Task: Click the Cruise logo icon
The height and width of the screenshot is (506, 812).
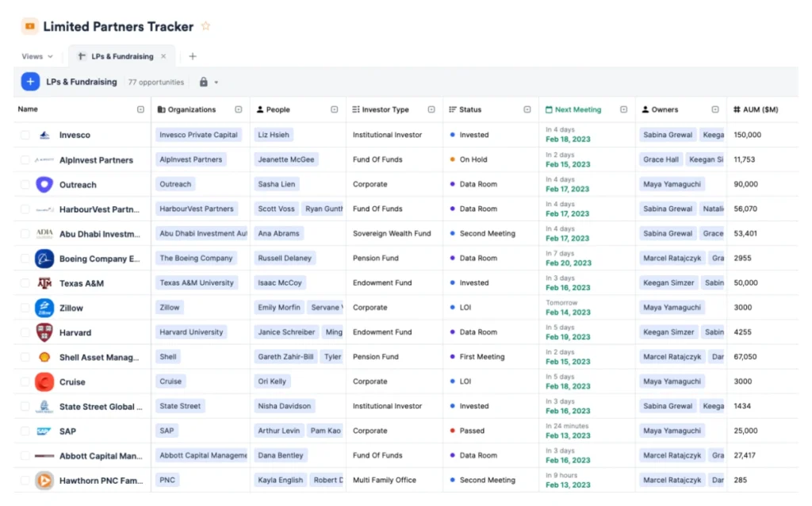Action: (x=44, y=381)
